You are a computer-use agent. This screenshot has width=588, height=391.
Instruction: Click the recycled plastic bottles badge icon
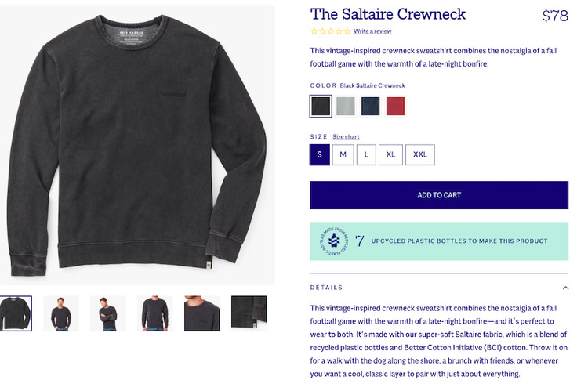pyautogui.click(x=335, y=241)
